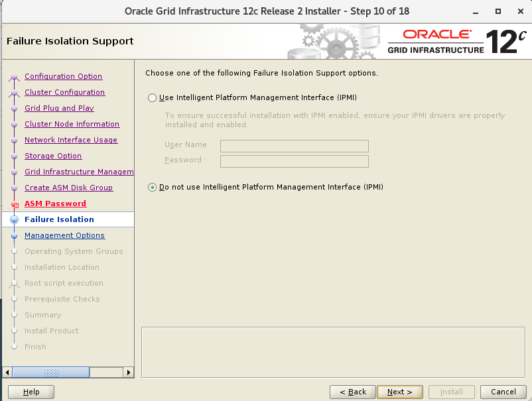Click sidebar scrollbar right arrow
This screenshot has height=401, width=532.
[128, 372]
